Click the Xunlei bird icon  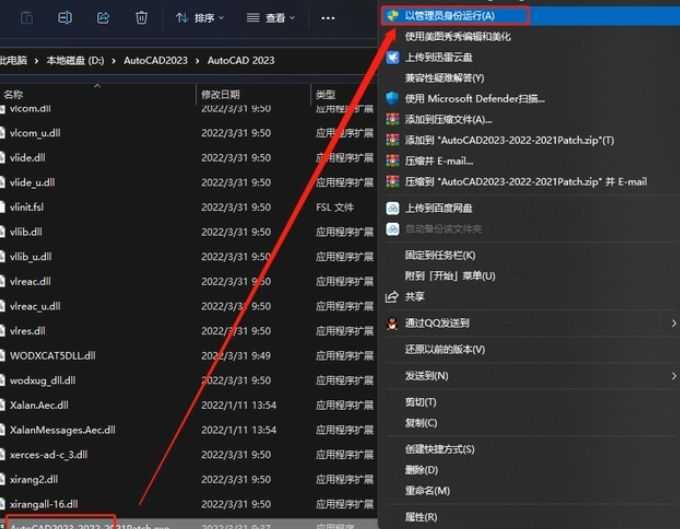393,57
